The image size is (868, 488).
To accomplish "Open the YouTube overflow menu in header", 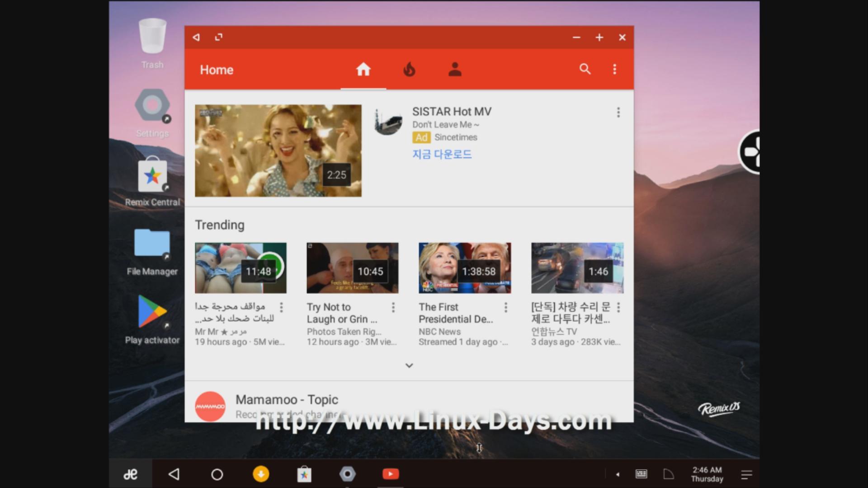I will pos(614,69).
